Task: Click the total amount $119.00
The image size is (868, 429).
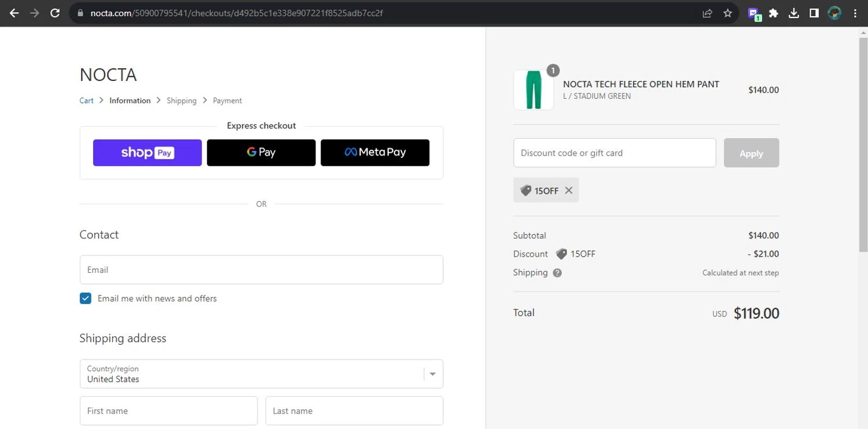Action: coord(756,313)
